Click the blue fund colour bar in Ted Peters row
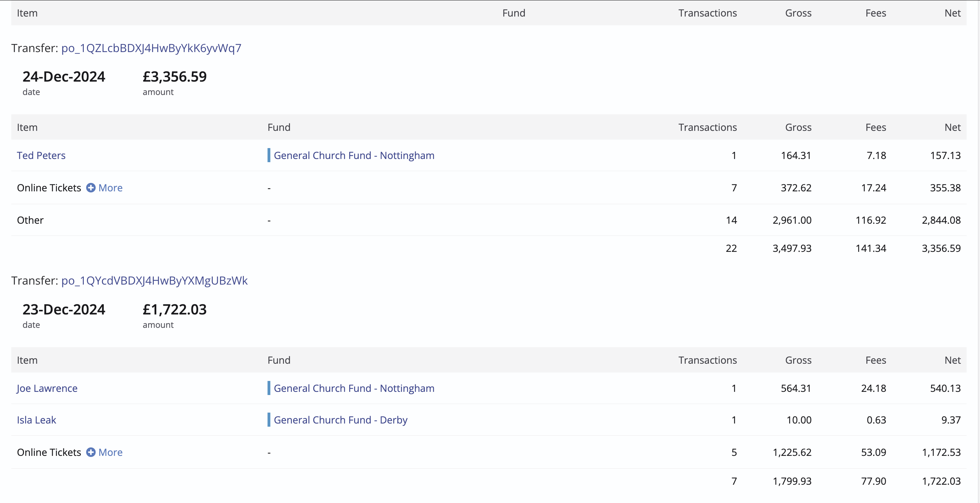 click(269, 155)
